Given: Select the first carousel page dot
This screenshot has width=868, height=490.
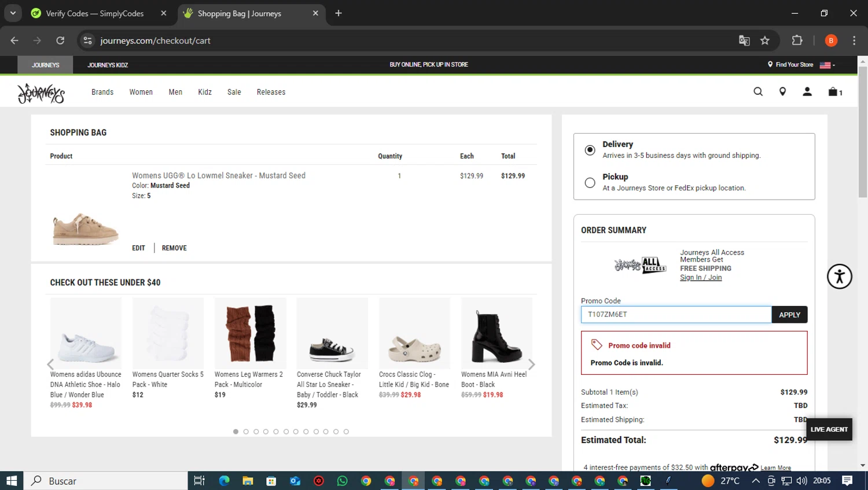Looking at the screenshot, I should point(236,432).
